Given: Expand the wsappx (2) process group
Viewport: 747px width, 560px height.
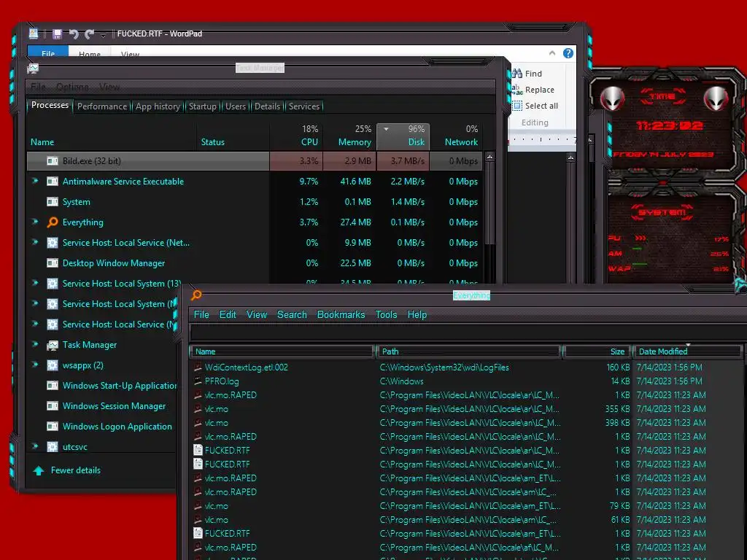Looking at the screenshot, I should (35, 365).
